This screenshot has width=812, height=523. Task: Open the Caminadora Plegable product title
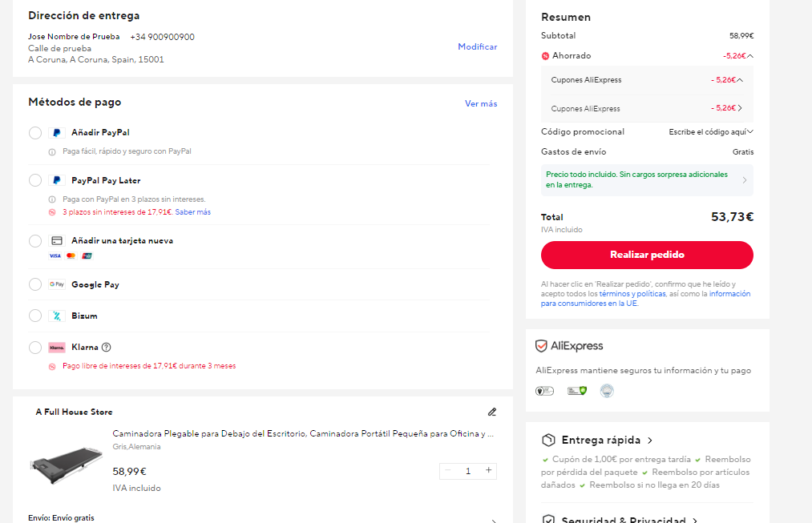(x=303, y=433)
